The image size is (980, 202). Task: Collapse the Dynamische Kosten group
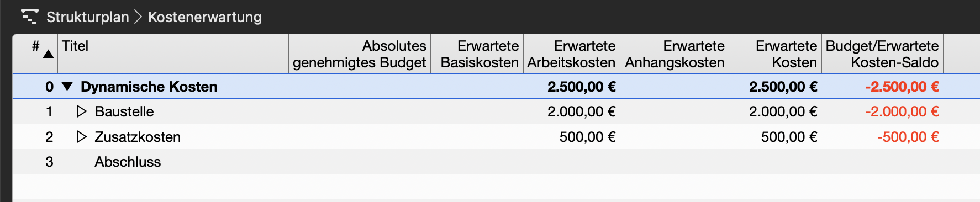click(67, 87)
